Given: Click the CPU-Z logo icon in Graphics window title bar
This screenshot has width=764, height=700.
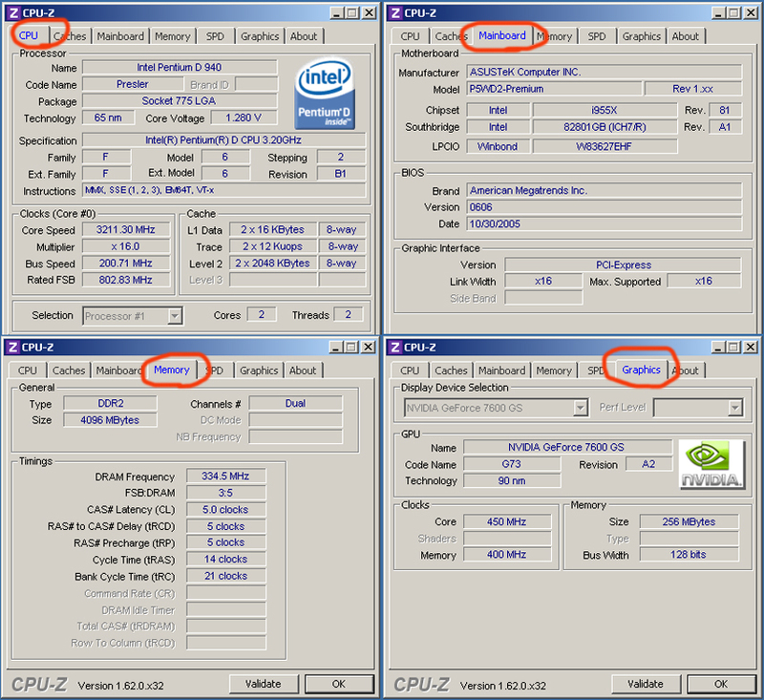Looking at the screenshot, I should [x=395, y=347].
